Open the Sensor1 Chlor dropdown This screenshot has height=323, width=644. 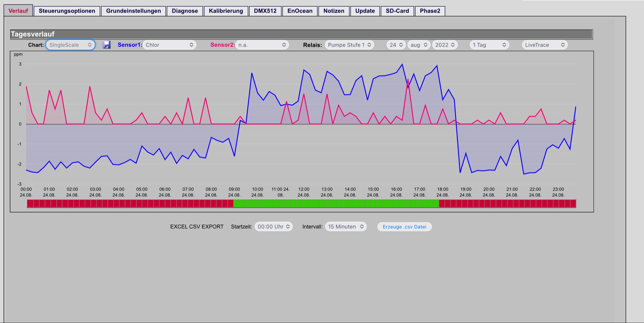[169, 45]
